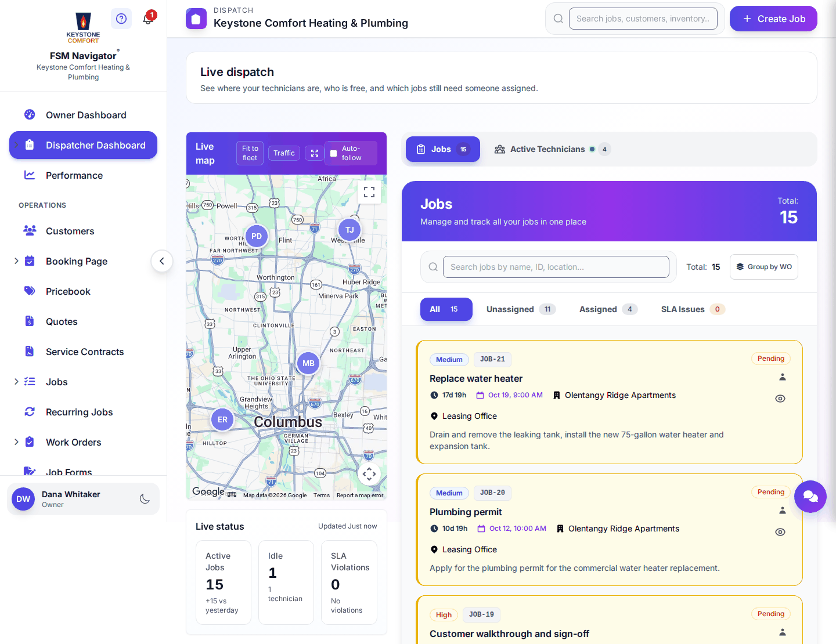View details eye icon on JOB-21

pos(780,399)
